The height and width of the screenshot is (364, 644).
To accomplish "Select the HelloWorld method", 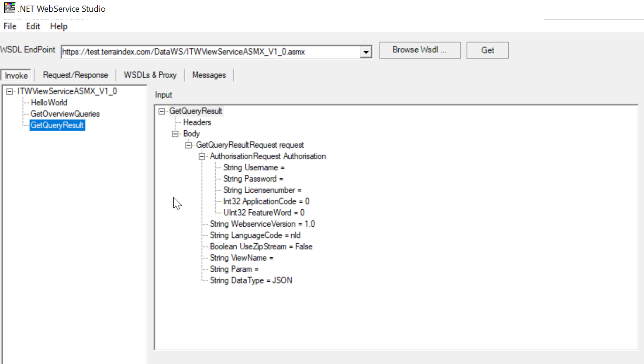I will (49, 103).
